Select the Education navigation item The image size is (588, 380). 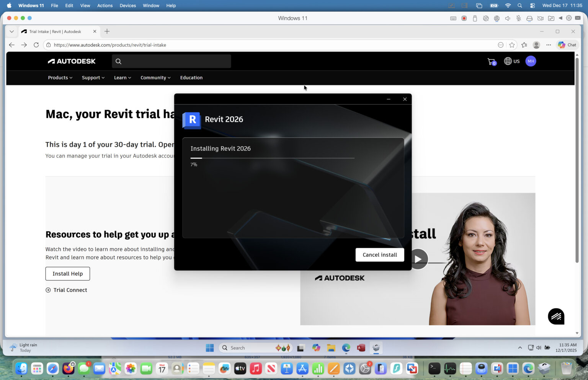tap(191, 78)
